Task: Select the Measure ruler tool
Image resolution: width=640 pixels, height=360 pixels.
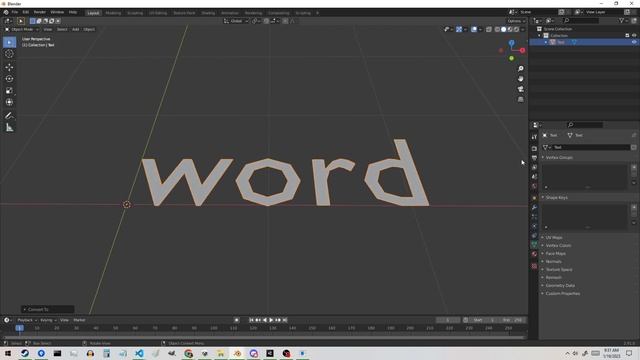Action: (9, 128)
